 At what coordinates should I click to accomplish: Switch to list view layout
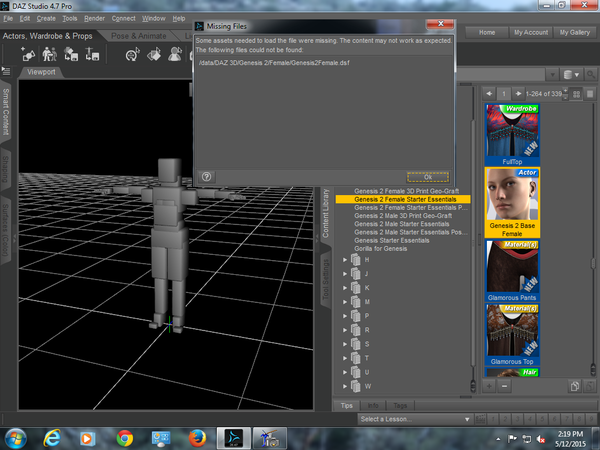point(590,94)
